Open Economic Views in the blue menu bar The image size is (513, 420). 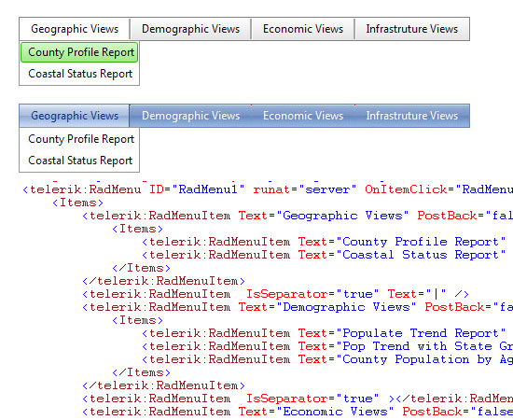(303, 116)
